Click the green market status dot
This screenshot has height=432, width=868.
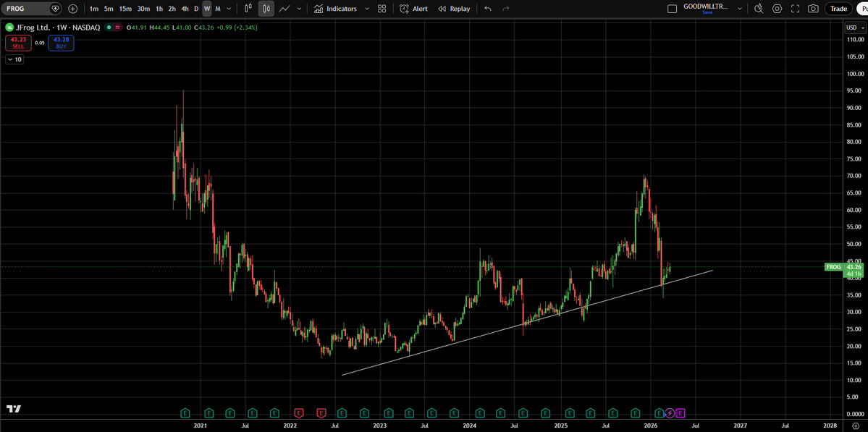[109, 27]
